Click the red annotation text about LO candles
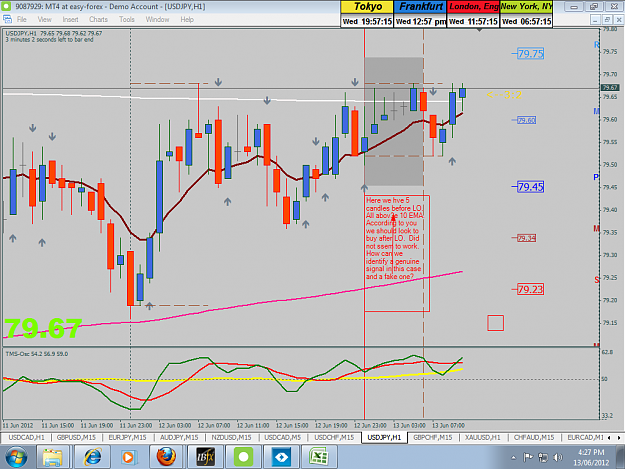This screenshot has height=469, width=625. 395,238
